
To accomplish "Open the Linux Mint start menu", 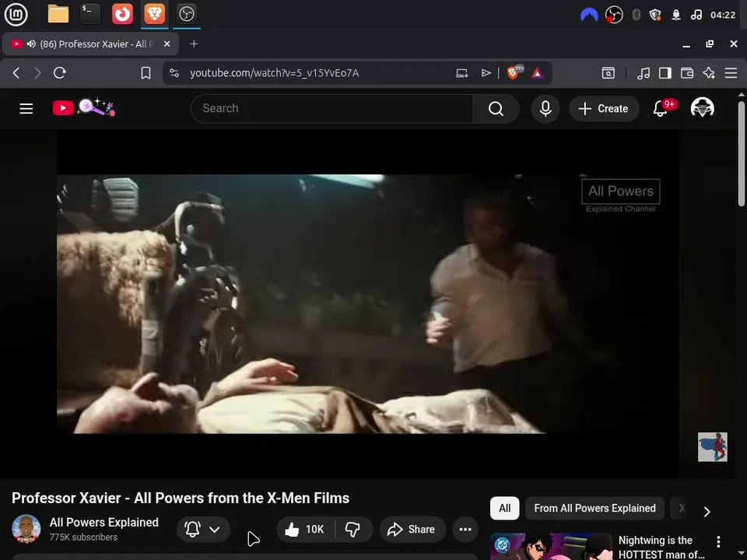I will coord(16,14).
